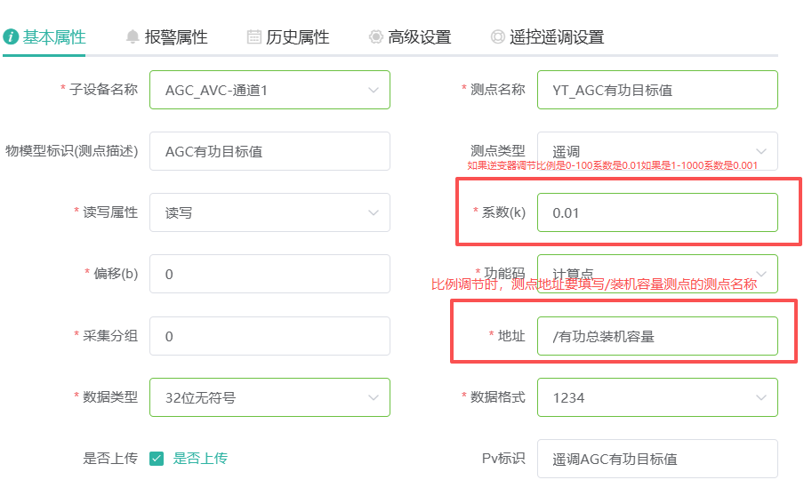Toggle the 是否上传 checkbox

[x=157, y=459]
